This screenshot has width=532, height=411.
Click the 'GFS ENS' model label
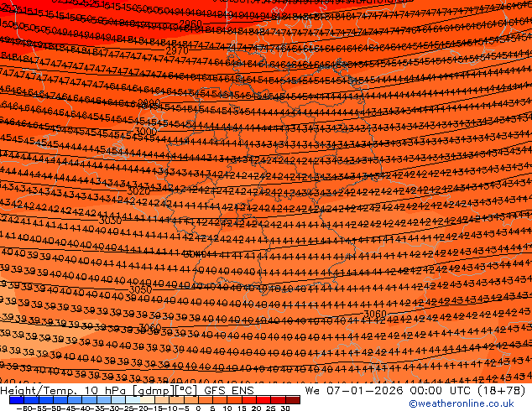(229, 391)
